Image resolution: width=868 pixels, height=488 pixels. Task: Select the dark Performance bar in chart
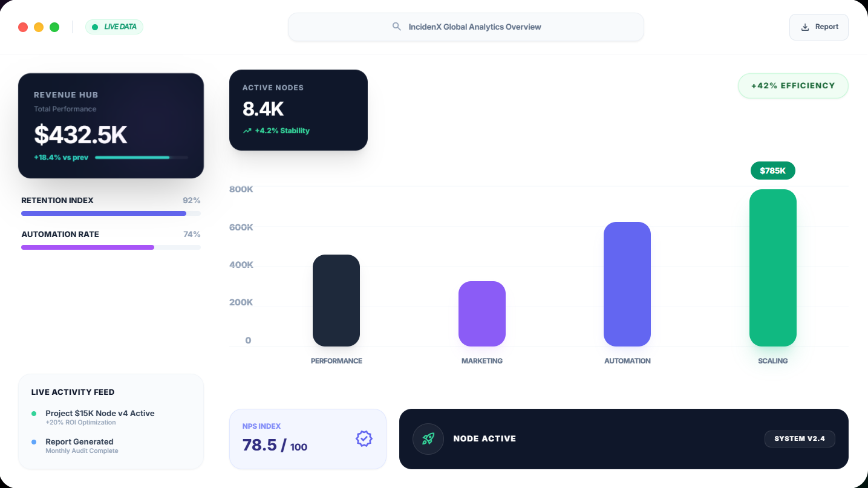pos(336,301)
